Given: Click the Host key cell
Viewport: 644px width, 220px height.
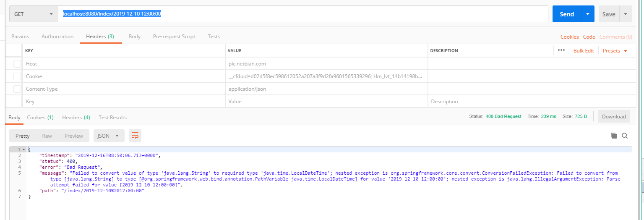Looking at the screenshot, I should point(124,64).
